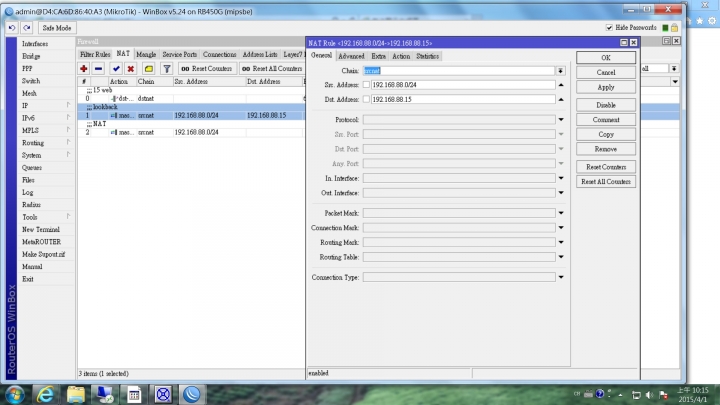Open the IP submenu in sidebar
The width and height of the screenshot is (720, 405).
point(46,106)
